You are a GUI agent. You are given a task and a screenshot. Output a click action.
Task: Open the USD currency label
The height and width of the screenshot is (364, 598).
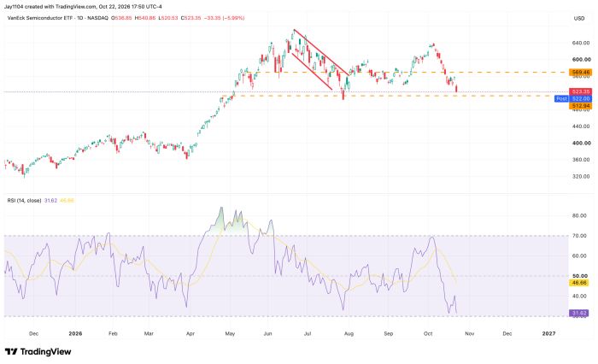click(579, 18)
